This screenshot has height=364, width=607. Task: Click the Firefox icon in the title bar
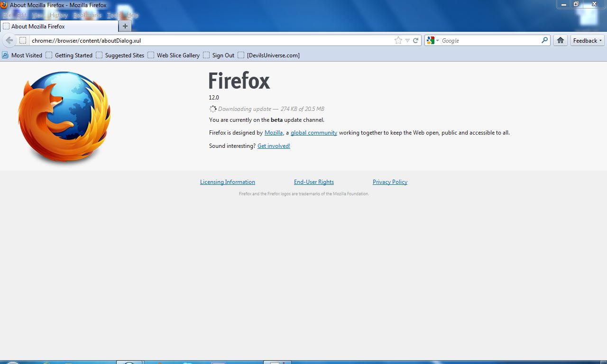point(4,5)
